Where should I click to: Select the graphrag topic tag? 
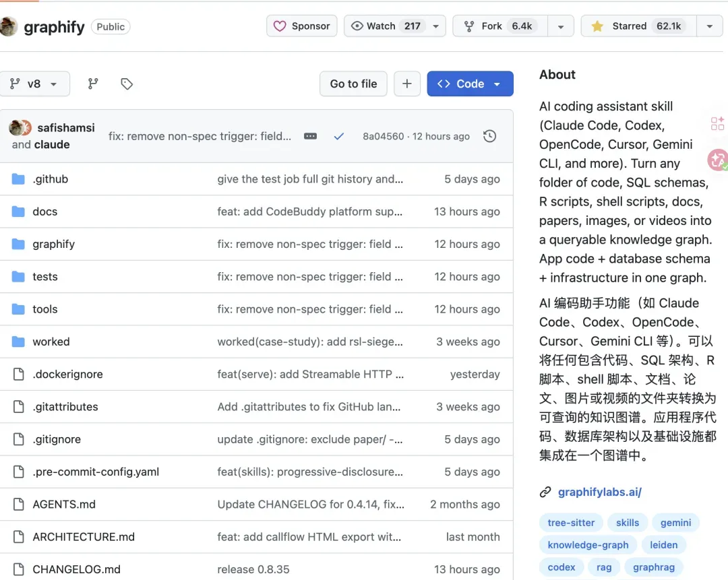[654, 567]
